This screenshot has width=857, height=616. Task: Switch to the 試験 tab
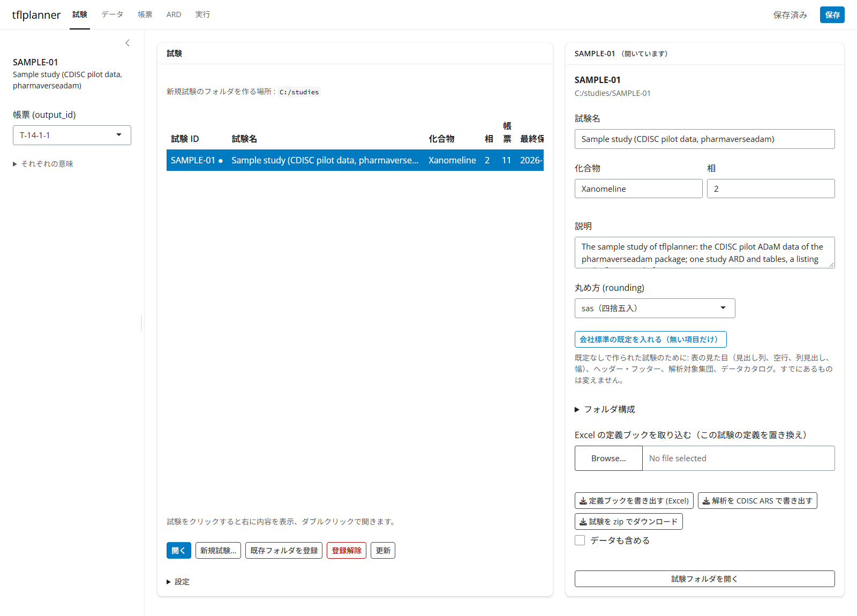(x=80, y=14)
